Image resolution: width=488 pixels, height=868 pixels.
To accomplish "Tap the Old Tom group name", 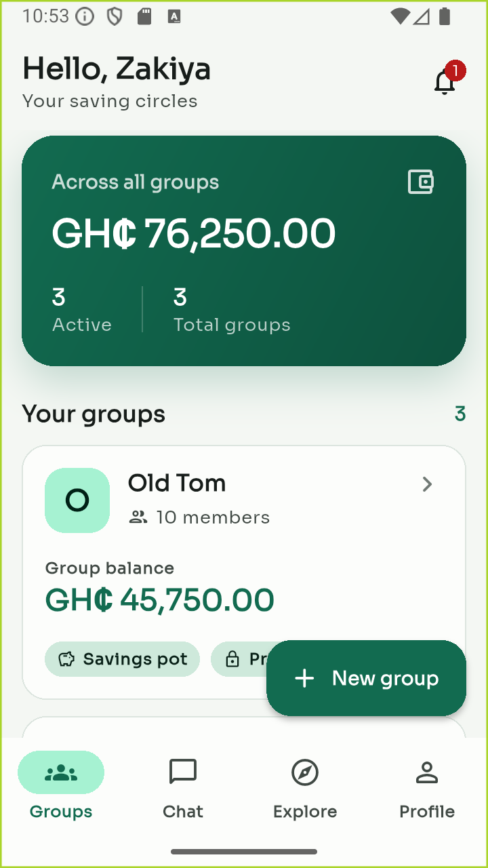I will (177, 484).
